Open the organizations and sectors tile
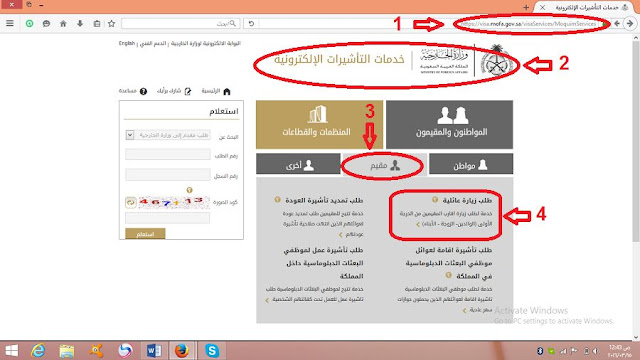 (x=319, y=124)
